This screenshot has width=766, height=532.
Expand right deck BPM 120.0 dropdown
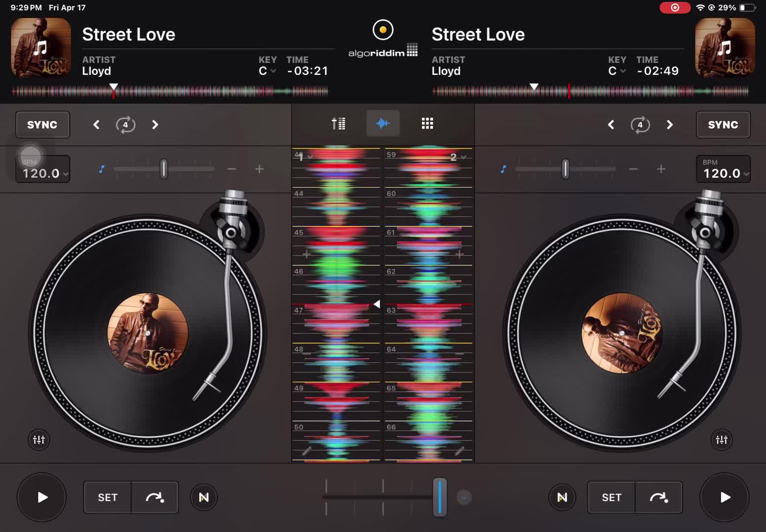point(723,169)
